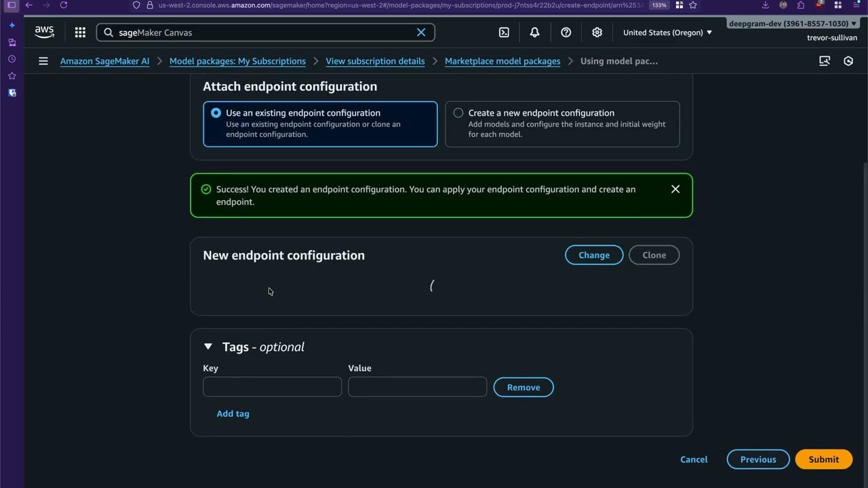Submit the endpoint creation form
Viewport: 868px width, 488px height.
pyautogui.click(x=824, y=459)
